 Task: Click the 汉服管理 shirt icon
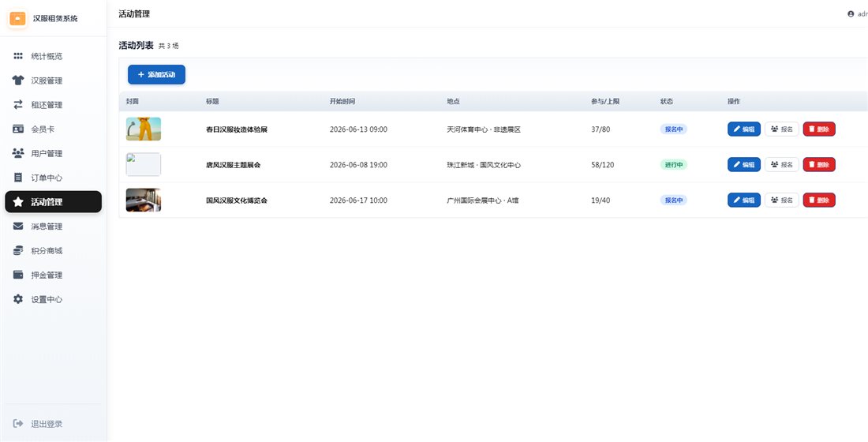[x=18, y=81]
